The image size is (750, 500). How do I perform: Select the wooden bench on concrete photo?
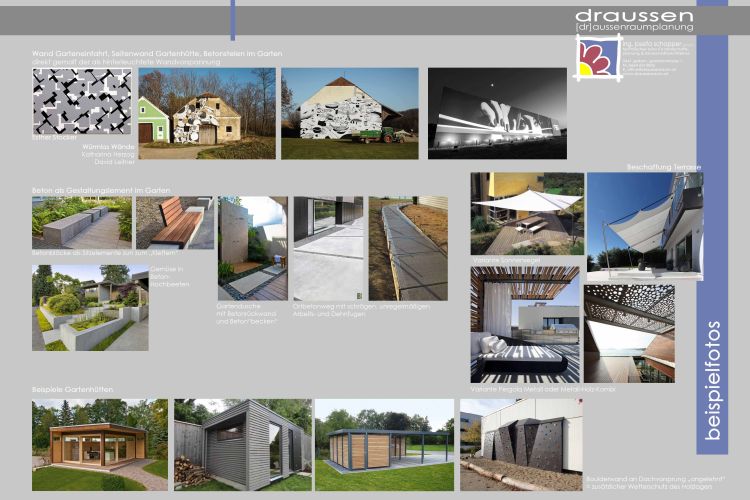tap(174, 222)
